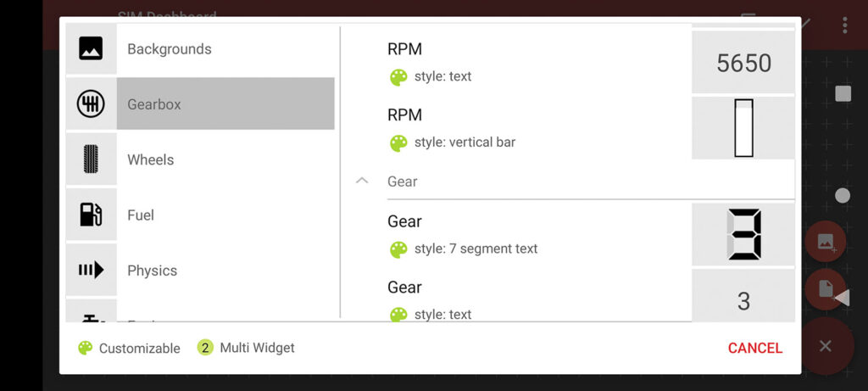Viewport: 868px width, 391px height.
Task: Choose the Physics category label
Action: coord(153,271)
